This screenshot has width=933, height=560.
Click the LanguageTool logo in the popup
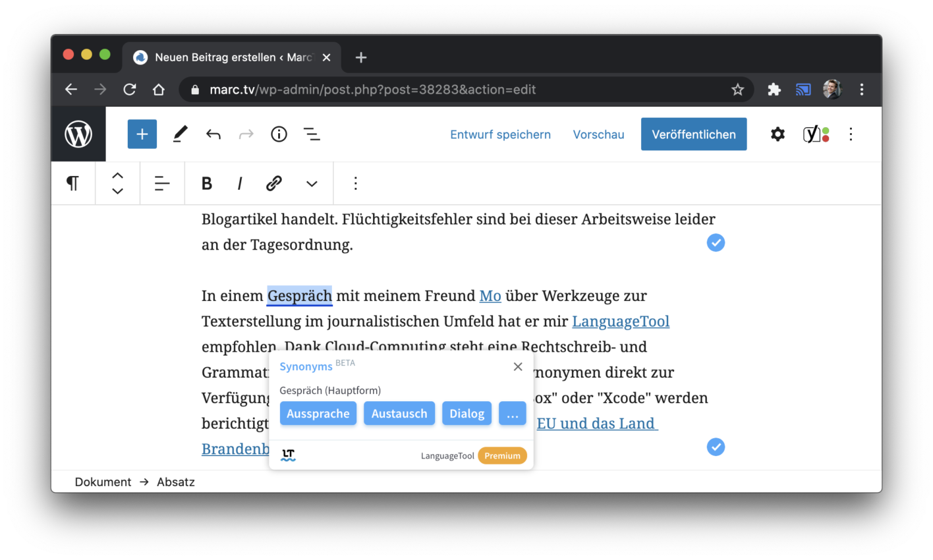coord(288,454)
